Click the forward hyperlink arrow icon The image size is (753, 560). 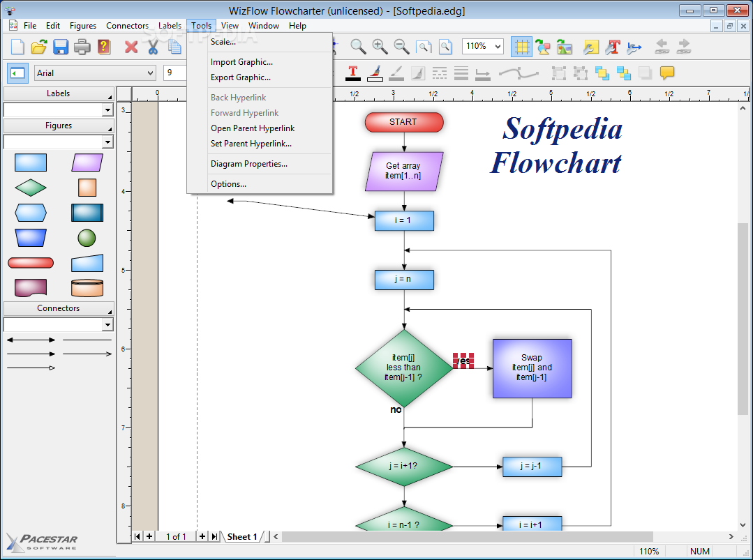point(683,47)
